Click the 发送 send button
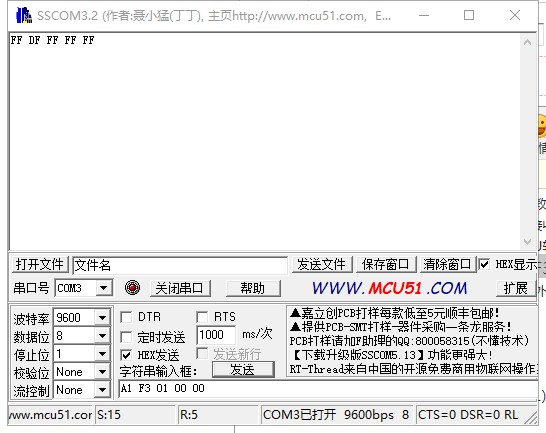Viewport: 546px width, 433px height. [x=243, y=370]
